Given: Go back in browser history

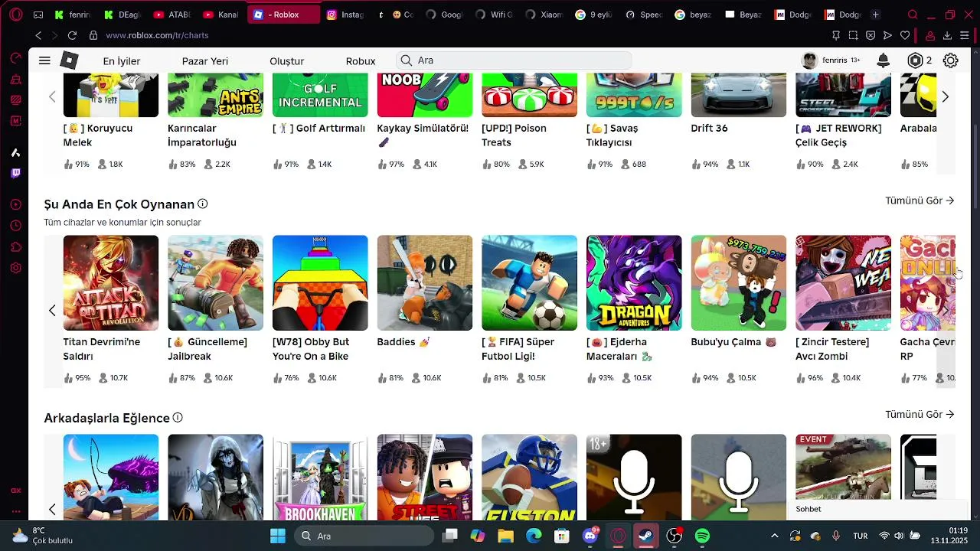Looking at the screenshot, I should click(38, 35).
